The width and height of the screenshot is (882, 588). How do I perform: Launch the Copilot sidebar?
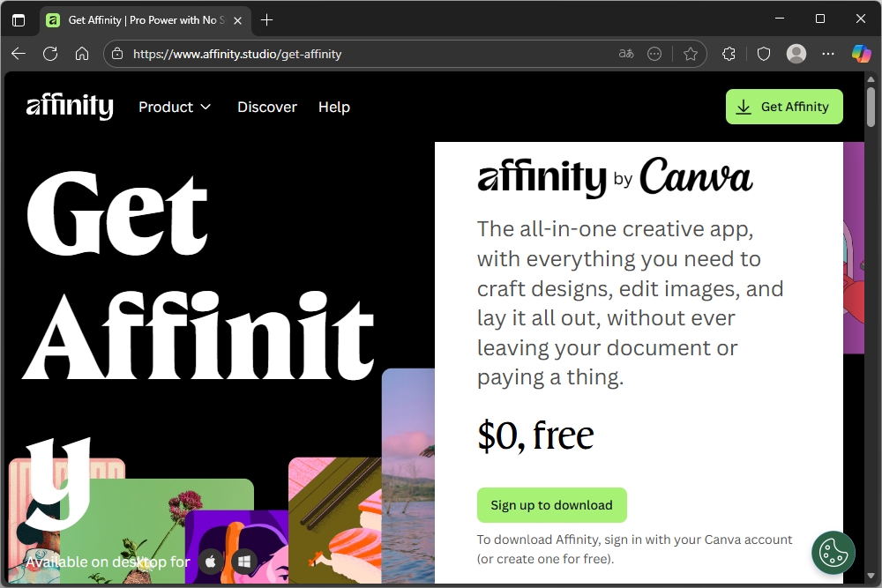tap(861, 54)
